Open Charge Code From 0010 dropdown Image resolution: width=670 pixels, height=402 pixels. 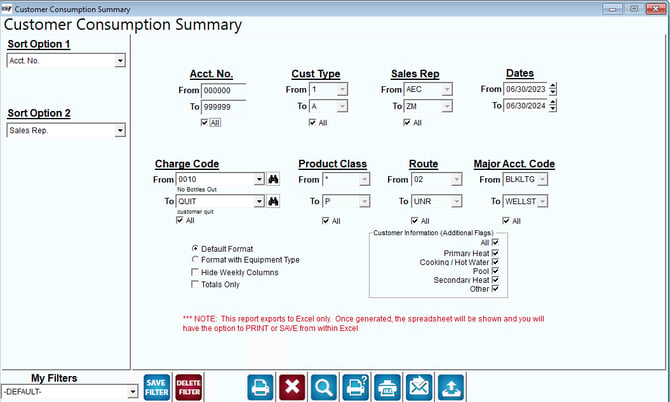click(x=259, y=179)
